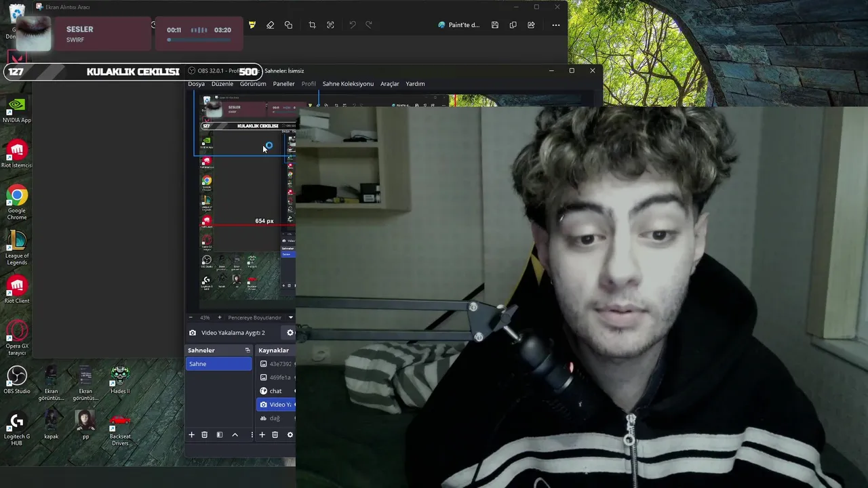Open scene filters in Sahneler toolbar

[x=219, y=435]
